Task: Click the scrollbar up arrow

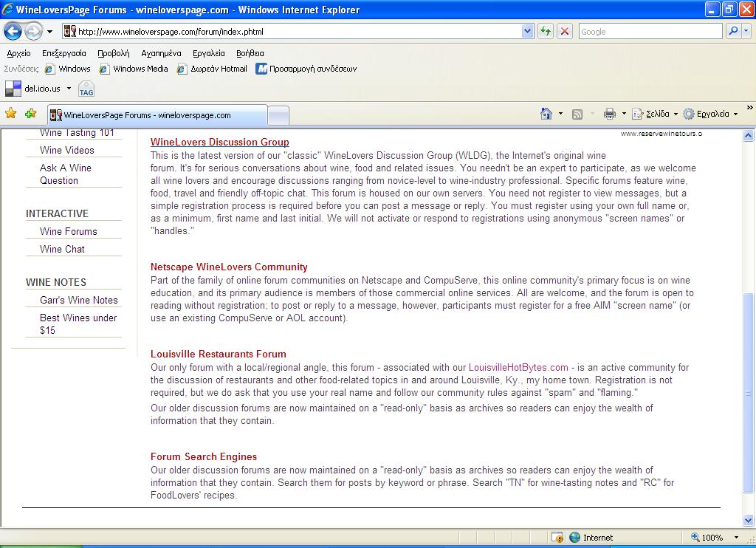Action: [749, 136]
